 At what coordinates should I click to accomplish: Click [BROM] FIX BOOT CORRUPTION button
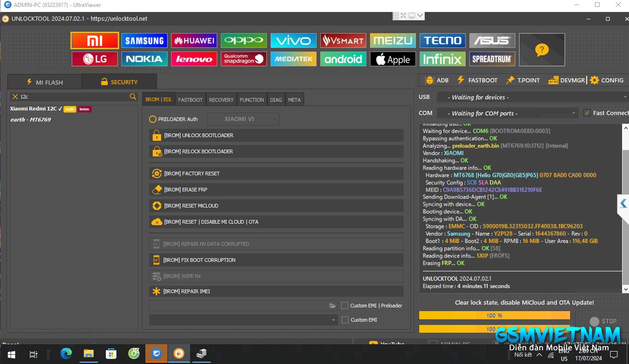276,260
